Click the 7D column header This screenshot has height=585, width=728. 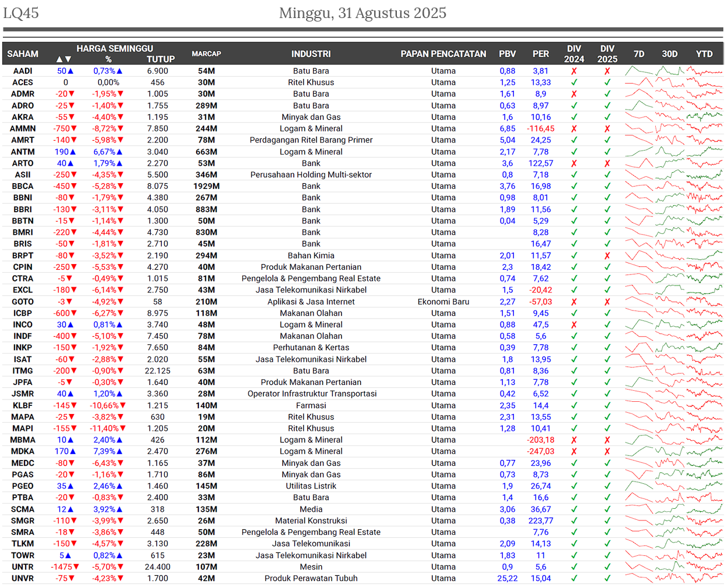[x=639, y=54]
